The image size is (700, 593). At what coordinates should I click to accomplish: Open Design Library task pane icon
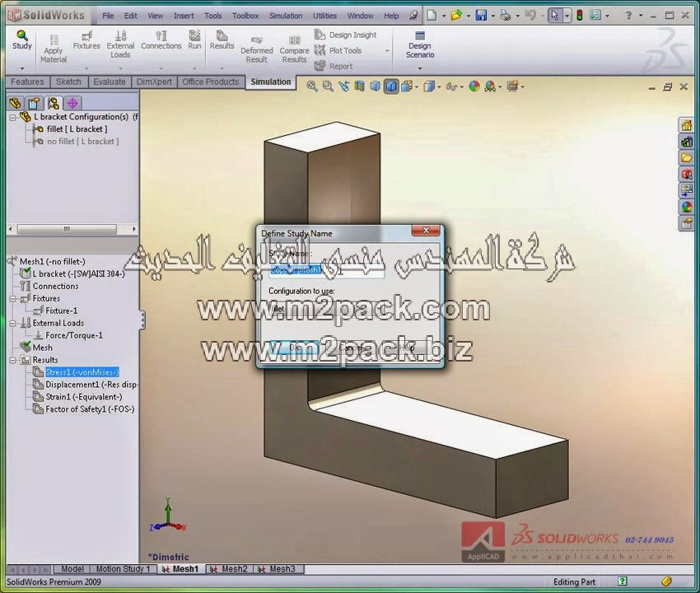coord(687,142)
